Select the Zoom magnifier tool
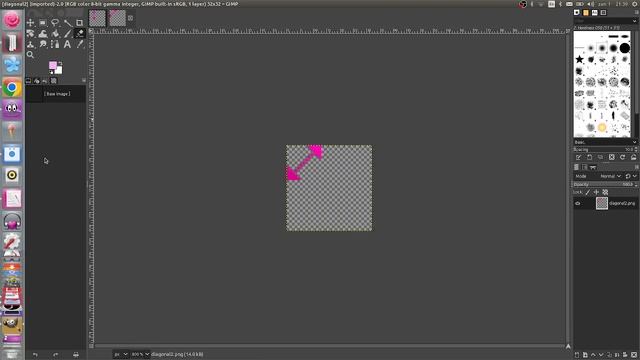The height and width of the screenshot is (360, 640). click(x=31, y=55)
